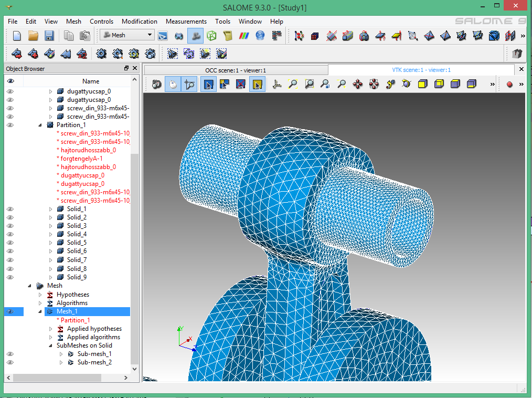Click the Object Browser vertical scrollbar
Image resolution: width=532 pixels, height=398 pixels.
point(134,258)
